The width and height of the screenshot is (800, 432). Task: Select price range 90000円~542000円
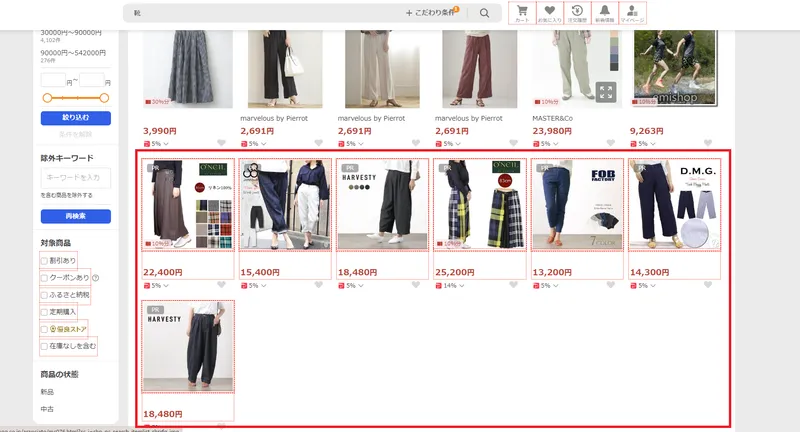click(x=73, y=53)
